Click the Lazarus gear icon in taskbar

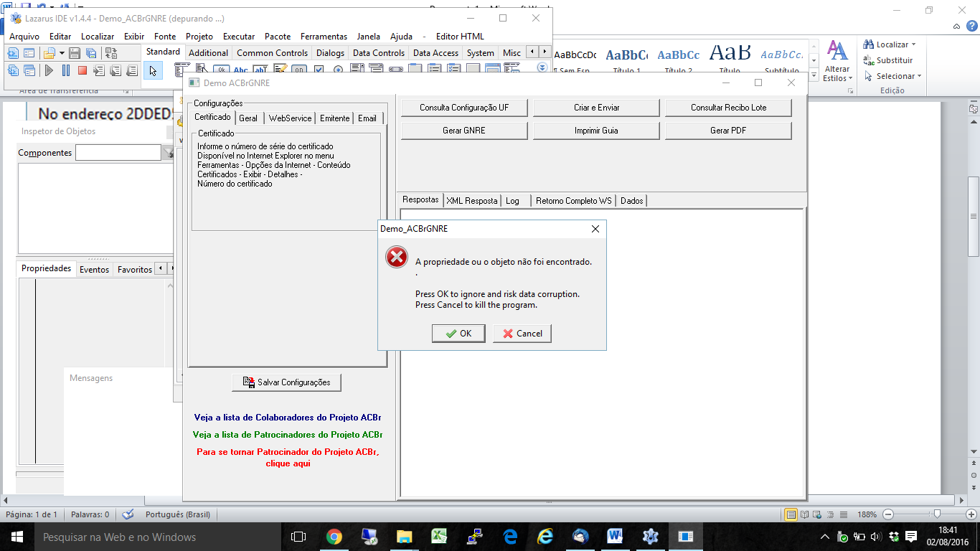(x=650, y=537)
